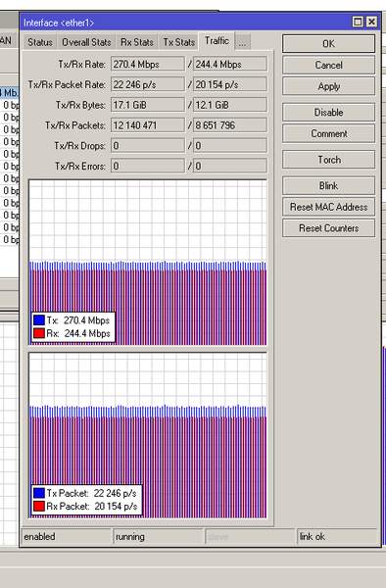This screenshot has height=588, width=386.
Task: Close the Interface ether1 window
Action: (371, 22)
